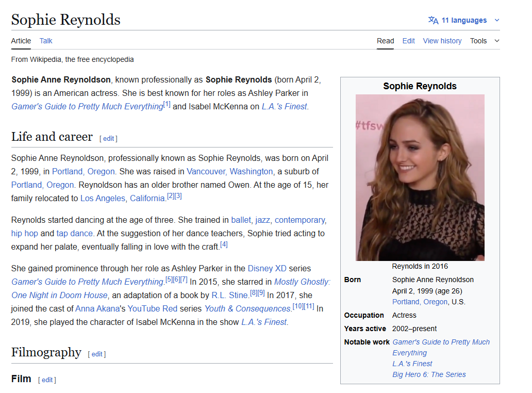The width and height of the screenshot is (532, 393).
Task: Click edit link beside Film subheading
Action: tap(47, 380)
